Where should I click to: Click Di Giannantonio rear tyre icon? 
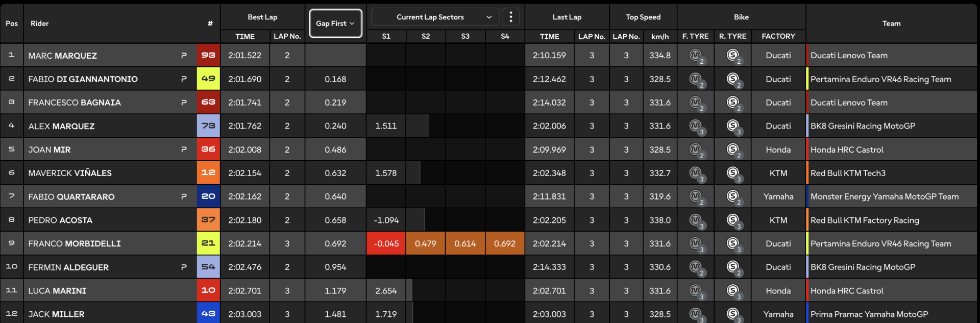tap(734, 80)
